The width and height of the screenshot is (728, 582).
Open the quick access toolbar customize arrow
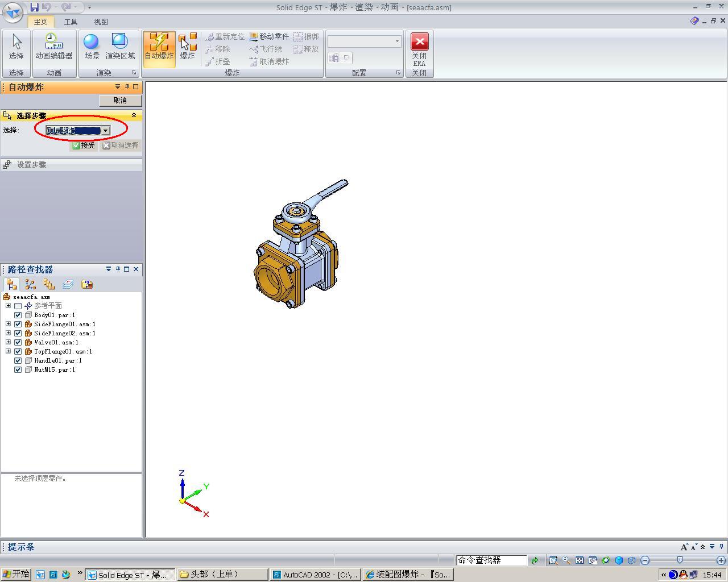click(x=89, y=7)
